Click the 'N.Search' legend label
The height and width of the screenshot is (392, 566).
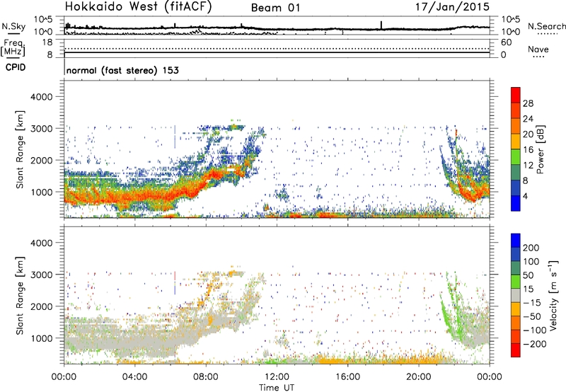pos(547,26)
